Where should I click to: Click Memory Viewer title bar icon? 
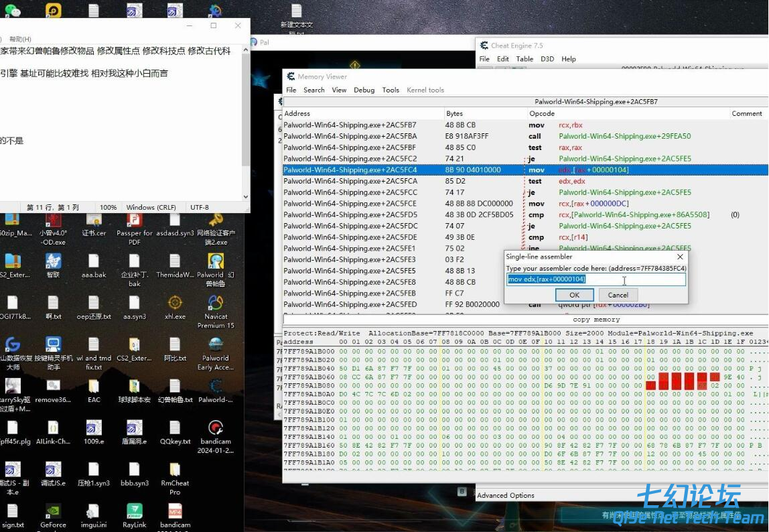point(291,76)
